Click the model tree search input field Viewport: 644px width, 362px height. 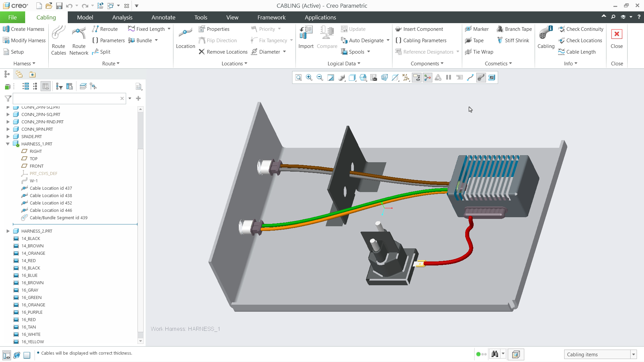(x=66, y=98)
